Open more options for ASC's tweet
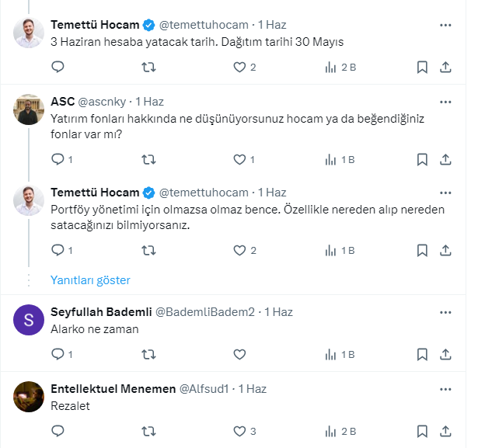The width and height of the screenshot is (478, 448). [x=445, y=102]
